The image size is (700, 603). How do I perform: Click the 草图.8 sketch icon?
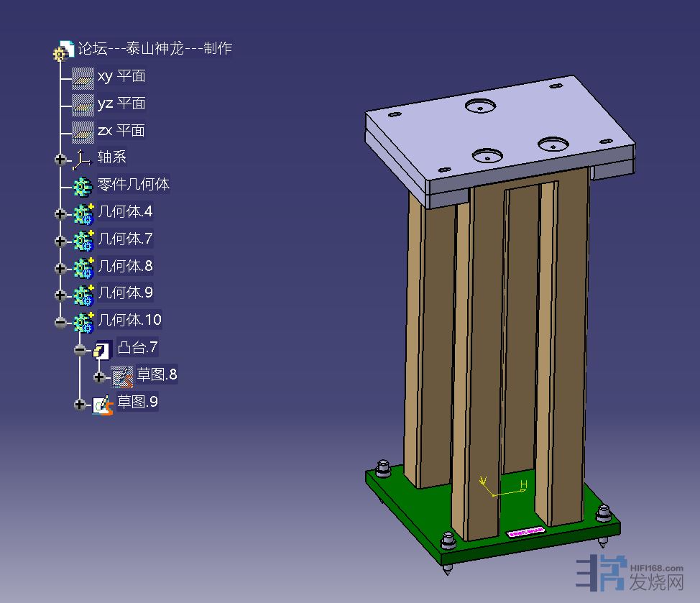[122, 376]
